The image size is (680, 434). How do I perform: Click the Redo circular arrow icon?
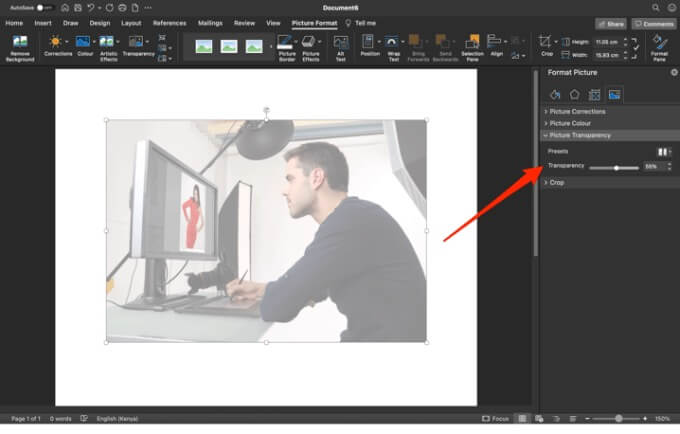tap(109, 8)
